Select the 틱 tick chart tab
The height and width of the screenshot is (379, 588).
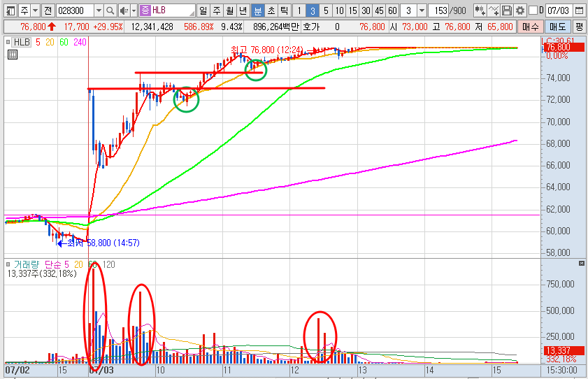[x=284, y=10]
